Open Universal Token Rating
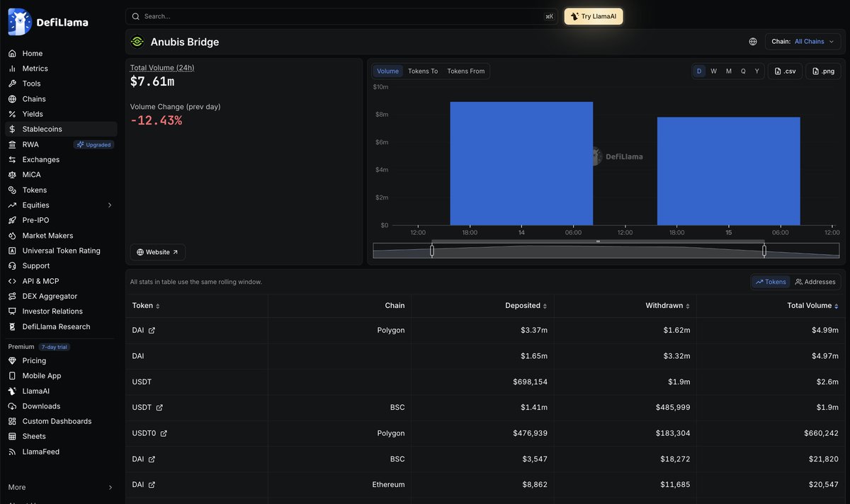 (61, 251)
